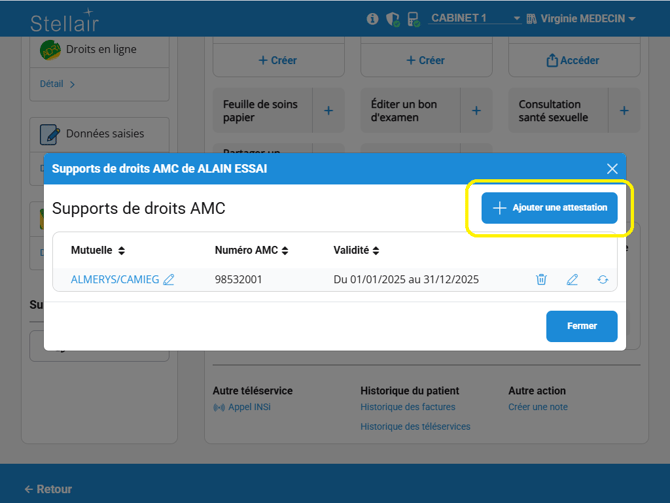Click the shield security status icon
The image size is (670, 503).
(x=393, y=19)
